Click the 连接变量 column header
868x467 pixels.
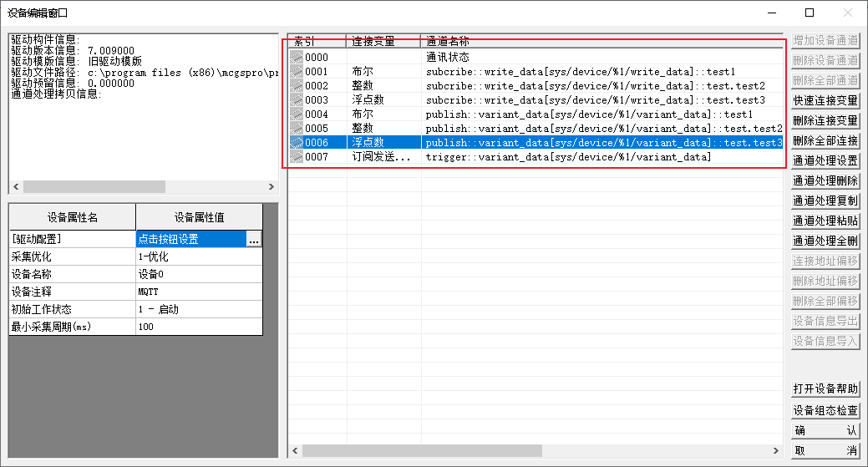[383, 42]
